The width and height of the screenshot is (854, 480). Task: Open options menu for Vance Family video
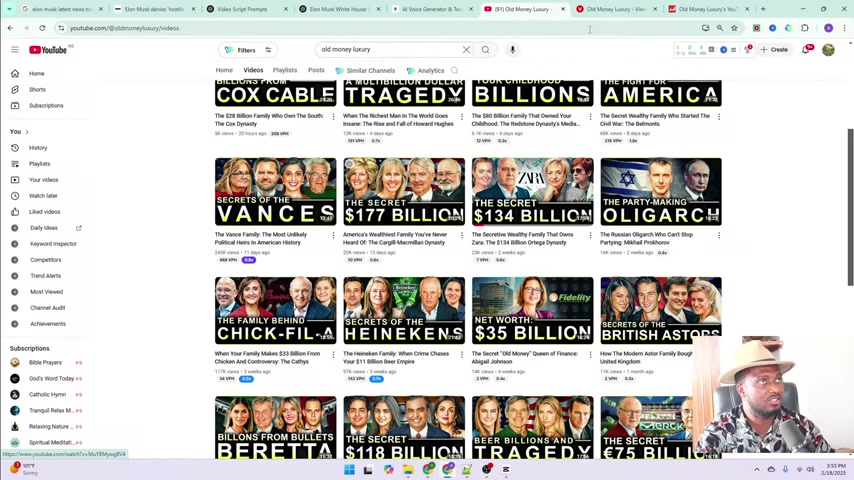tap(333, 235)
